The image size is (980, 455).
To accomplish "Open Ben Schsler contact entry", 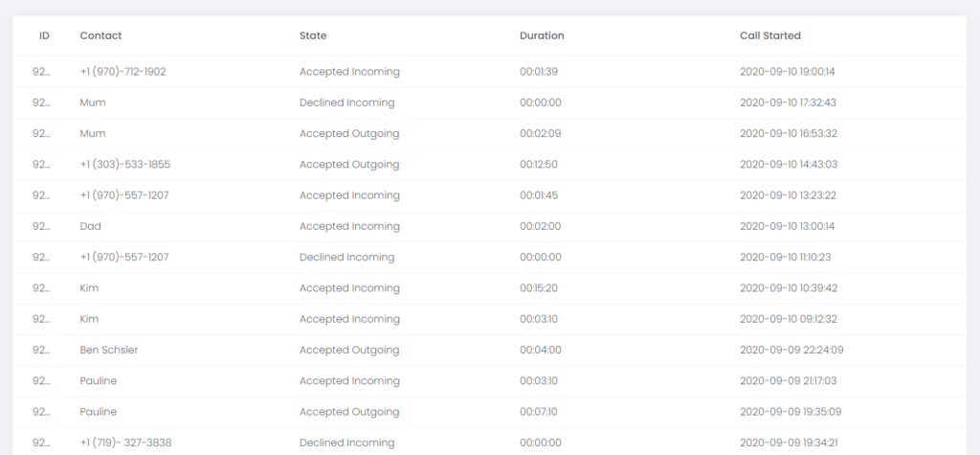I will click(109, 350).
